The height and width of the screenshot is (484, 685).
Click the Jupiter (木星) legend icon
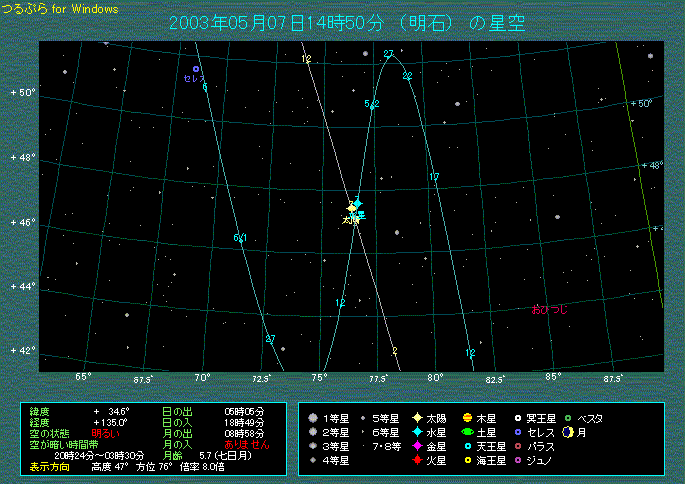[467, 418]
